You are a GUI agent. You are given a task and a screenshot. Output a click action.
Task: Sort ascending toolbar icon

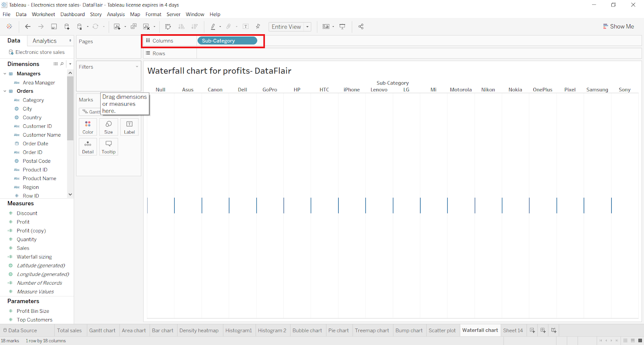[182, 27]
